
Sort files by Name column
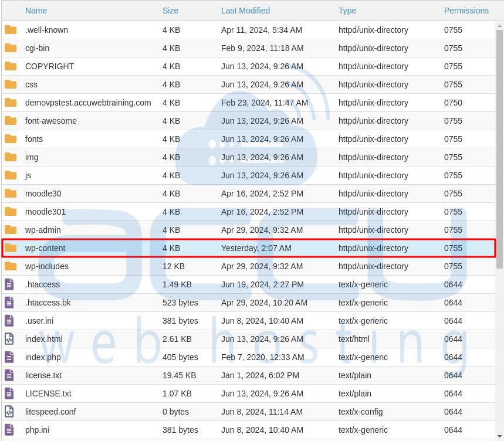[x=36, y=11]
